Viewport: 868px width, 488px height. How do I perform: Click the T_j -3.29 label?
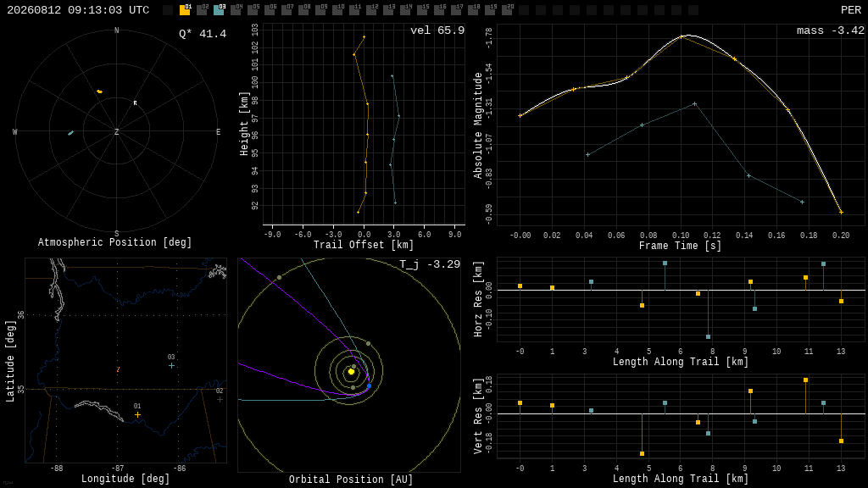point(430,264)
